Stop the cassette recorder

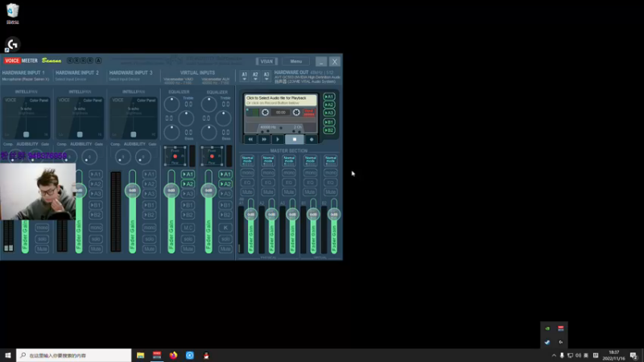pos(295,139)
